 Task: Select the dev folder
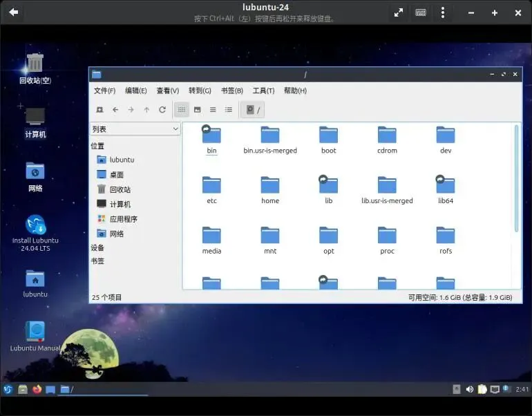click(446, 140)
